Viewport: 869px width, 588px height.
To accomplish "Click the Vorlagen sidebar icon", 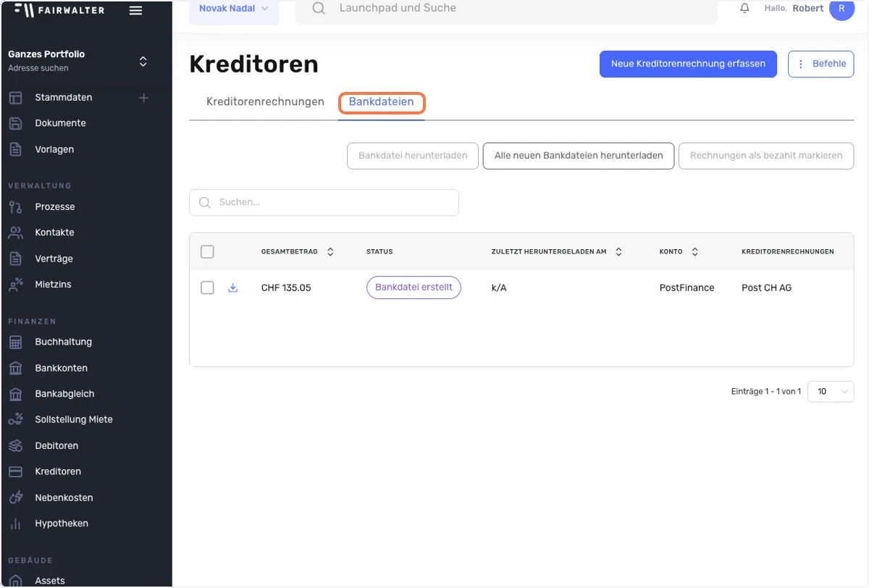I will click(15, 149).
